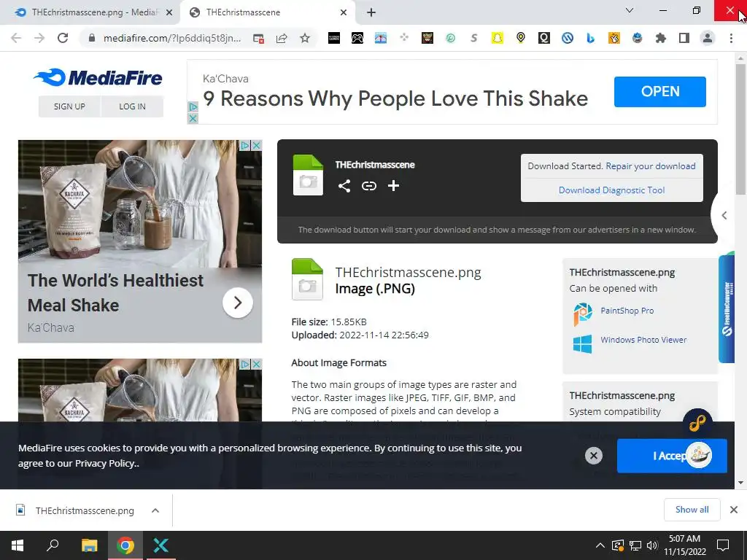This screenshot has width=747, height=560.
Task: Go back with browser back arrow
Action: click(x=16, y=38)
